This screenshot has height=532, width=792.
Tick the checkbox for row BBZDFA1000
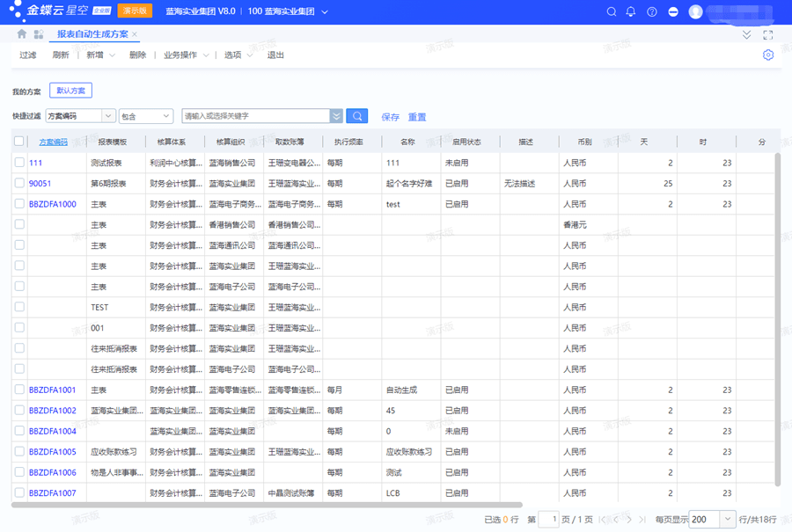coord(19,203)
